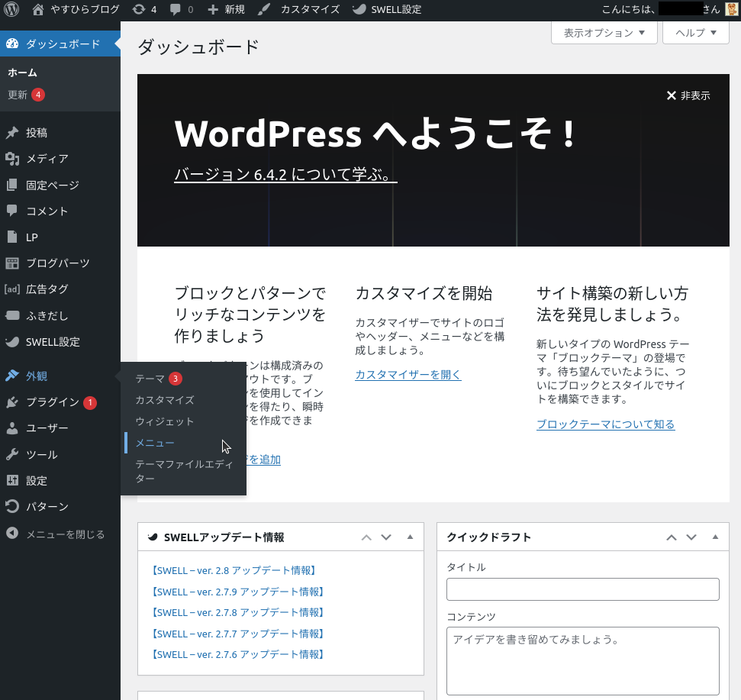741x700 pixels.
Task: Click the ユーザー person icon
Action: (12, 428)
